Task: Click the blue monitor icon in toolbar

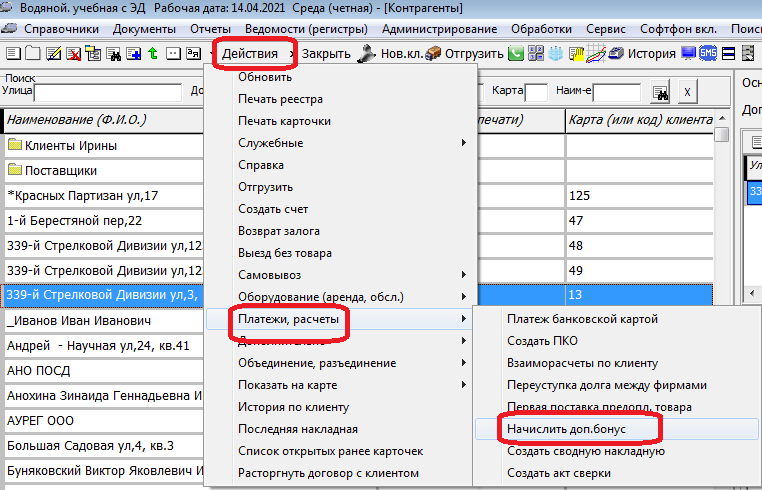Action: pos(689,53)
